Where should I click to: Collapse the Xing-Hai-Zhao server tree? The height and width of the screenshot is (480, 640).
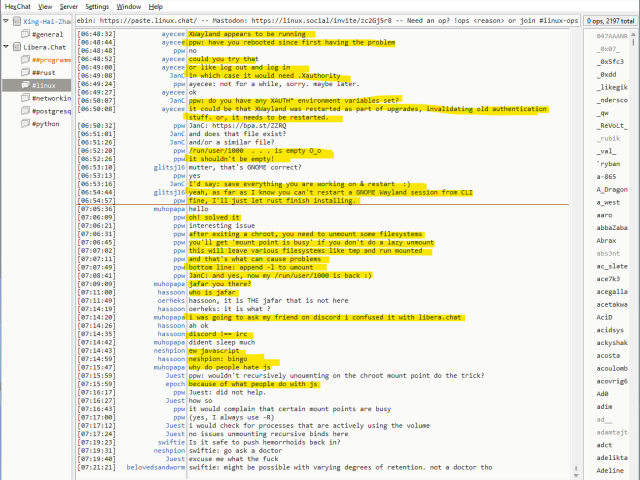(x=5, y=21)
